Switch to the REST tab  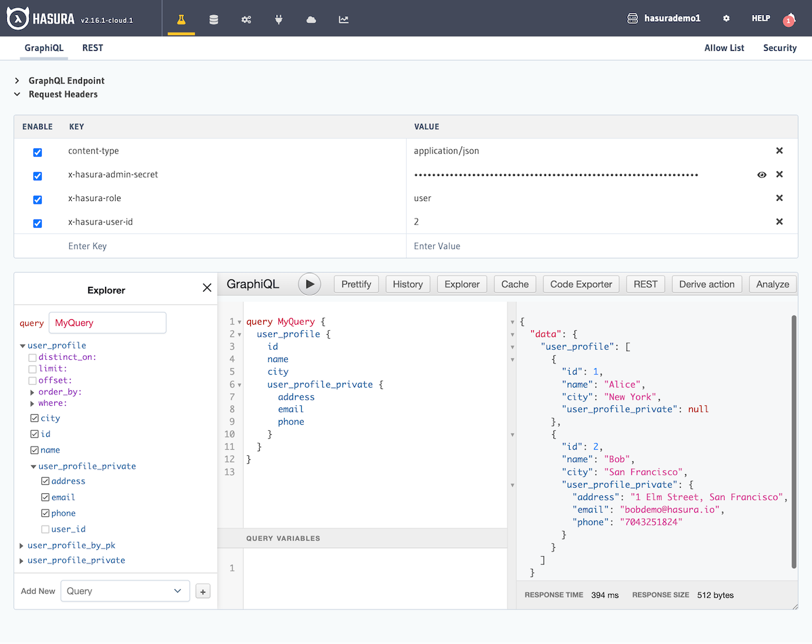point(93,48)
